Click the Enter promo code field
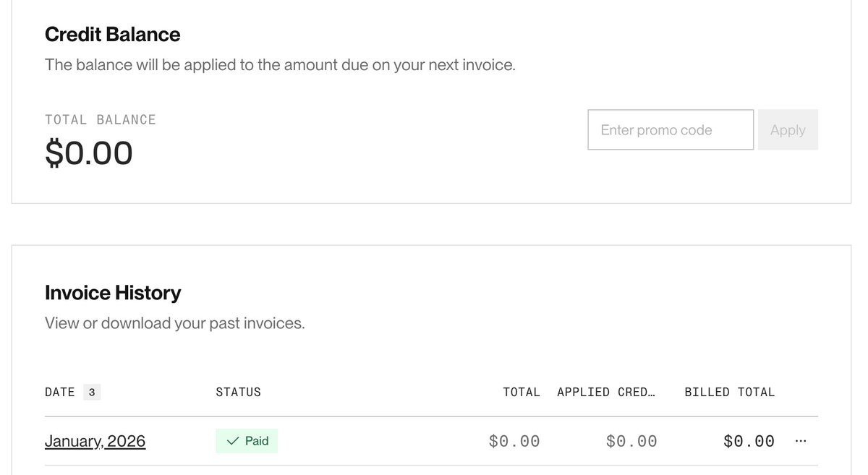This screenshot has width=868, height=475. click(671, 130)
